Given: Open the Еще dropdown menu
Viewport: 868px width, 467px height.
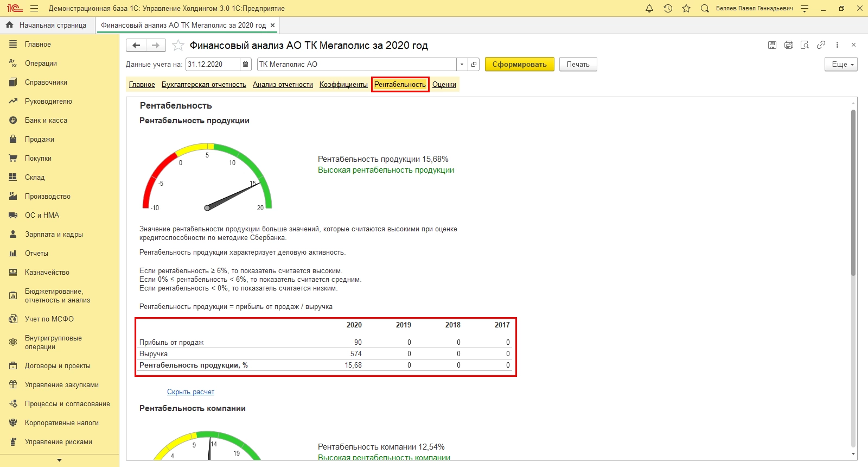Looking at the screenshot, I should point(841,64).
